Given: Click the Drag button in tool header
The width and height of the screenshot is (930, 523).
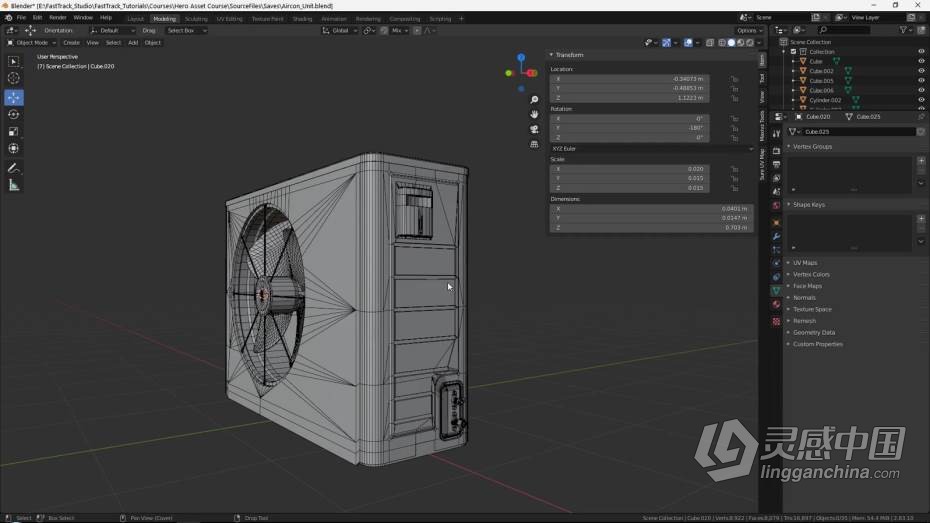Looking at the screenshot, I should (149, 30).
